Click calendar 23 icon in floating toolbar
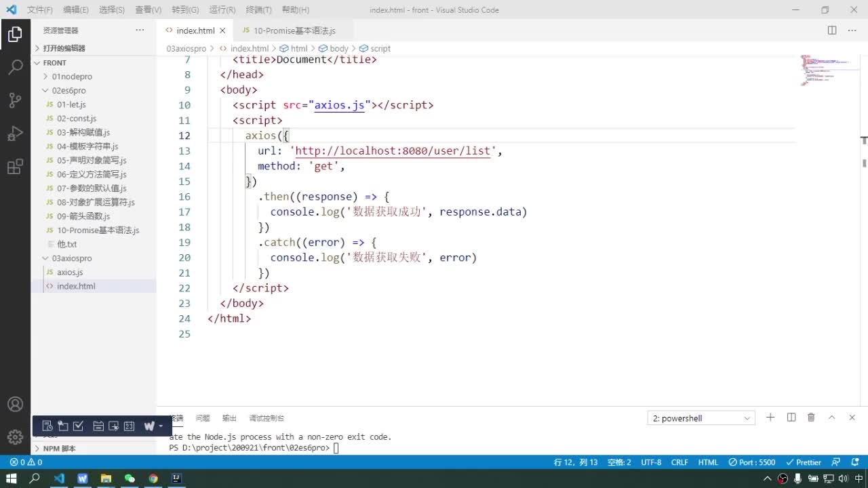868x488 pixels. coord(129,426)
